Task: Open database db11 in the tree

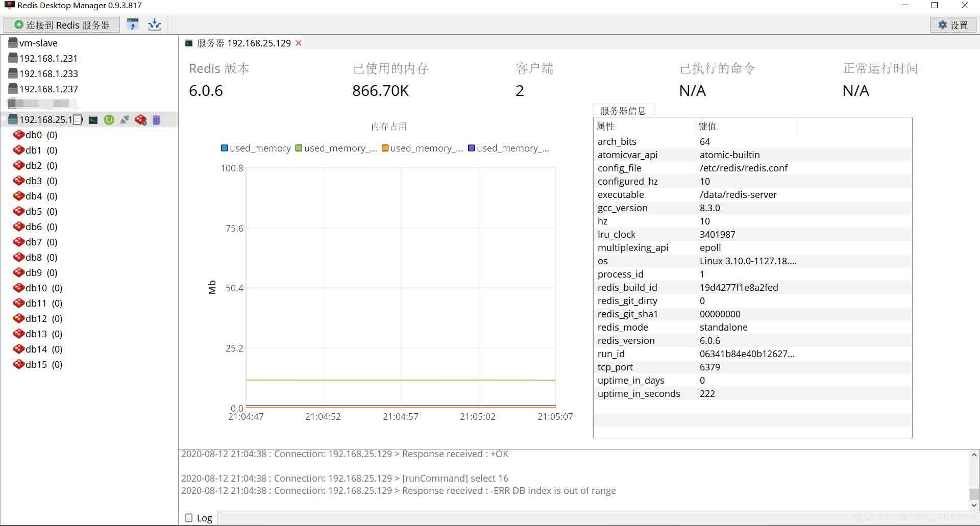Action: point(38,303)
